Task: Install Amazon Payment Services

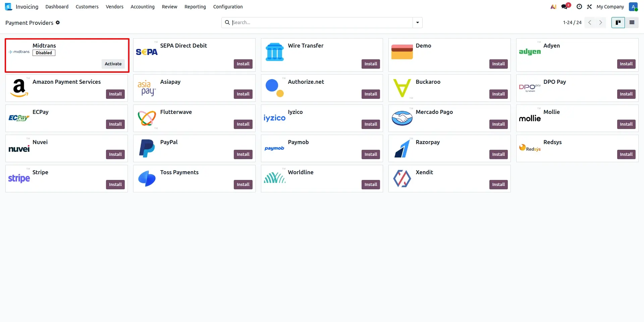Action: coord(115,94)
